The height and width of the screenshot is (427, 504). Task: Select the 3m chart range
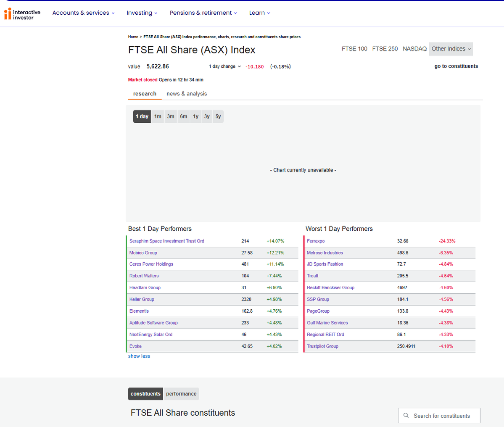click(x=170, y=117)
